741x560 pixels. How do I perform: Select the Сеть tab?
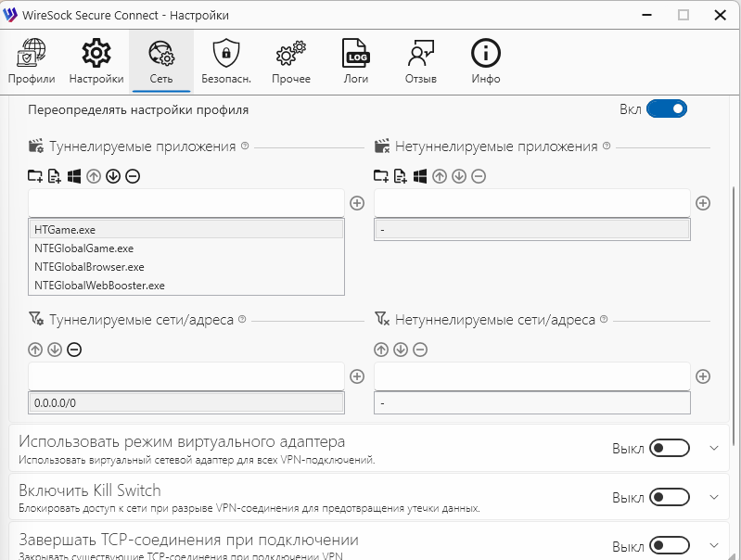161,62
